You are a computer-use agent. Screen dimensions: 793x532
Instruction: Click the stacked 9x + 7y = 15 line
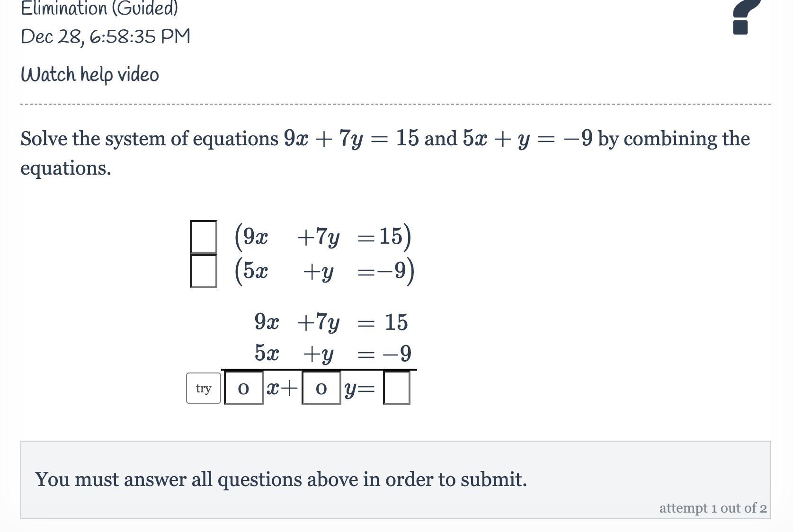pos(331,322)
